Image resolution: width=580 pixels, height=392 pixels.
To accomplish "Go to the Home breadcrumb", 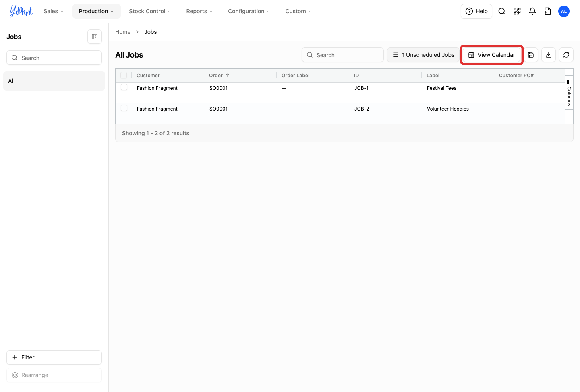I will [123, 32].
